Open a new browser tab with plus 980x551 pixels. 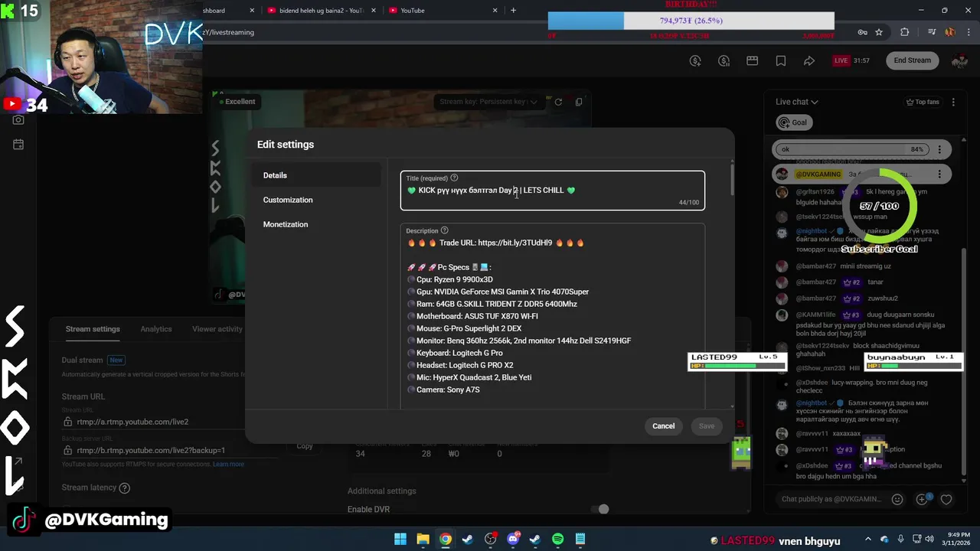(513, 11)
